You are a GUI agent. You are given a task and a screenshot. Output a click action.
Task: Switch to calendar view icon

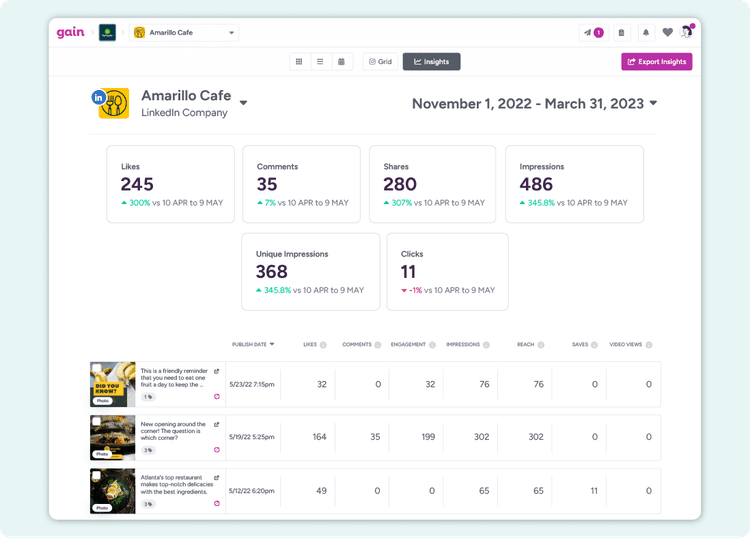(342, 62)
